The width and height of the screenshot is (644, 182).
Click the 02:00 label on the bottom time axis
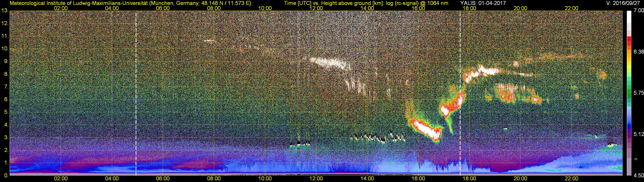pyautogui.click(x=61, y=179)
